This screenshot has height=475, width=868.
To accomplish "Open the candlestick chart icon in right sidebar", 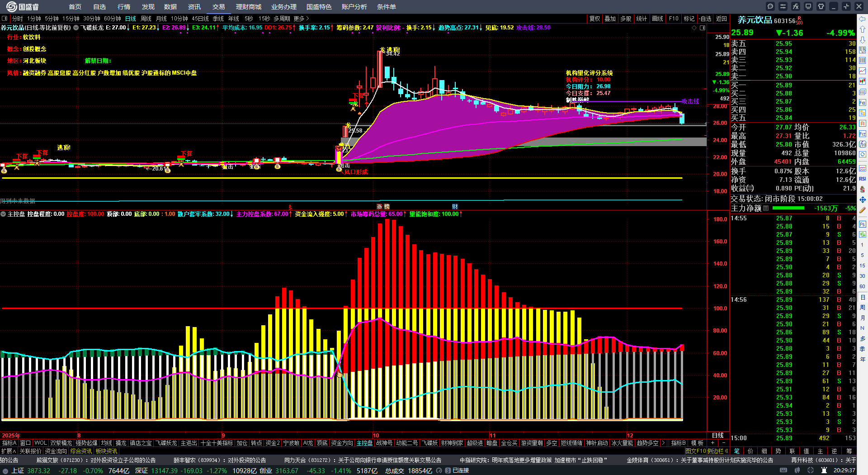I will click(x=863, y=81).
